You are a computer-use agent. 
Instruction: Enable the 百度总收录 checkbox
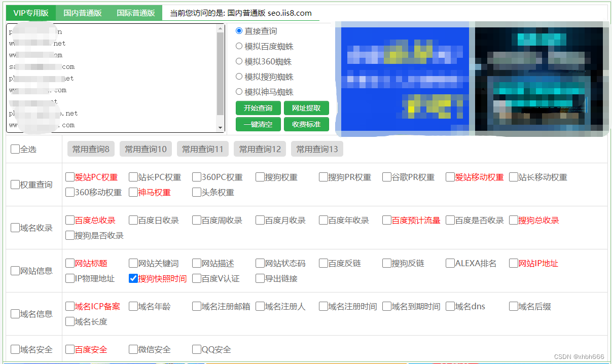coord(70,220)
